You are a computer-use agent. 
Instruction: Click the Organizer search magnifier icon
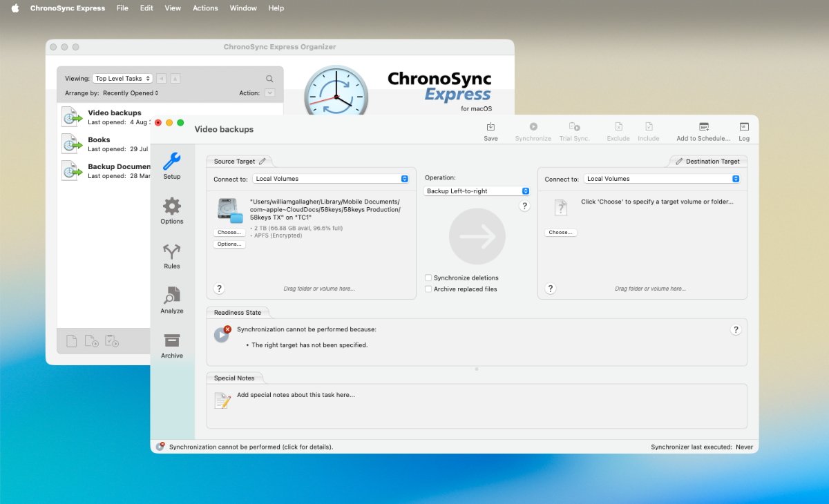point(269,79)
